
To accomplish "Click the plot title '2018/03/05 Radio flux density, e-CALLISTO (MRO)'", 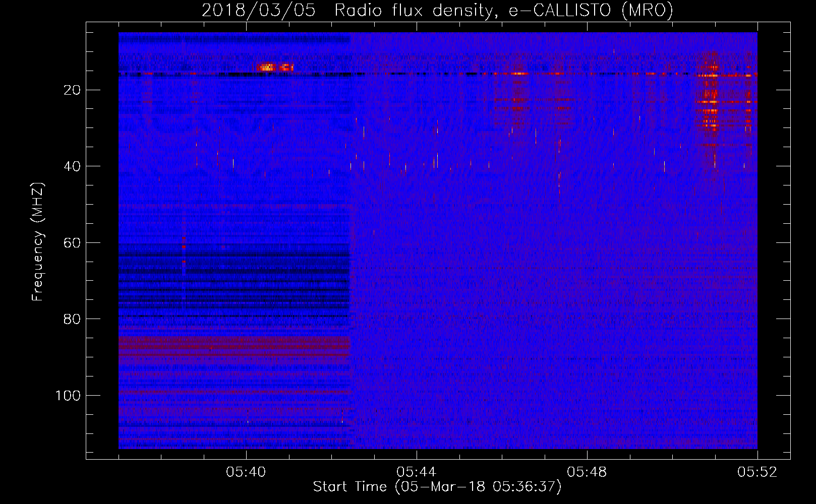I will (437, 10).
